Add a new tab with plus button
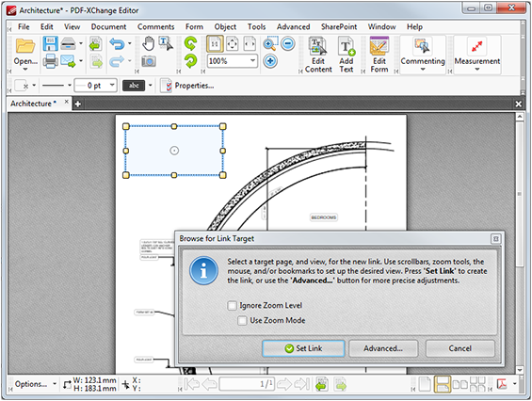532x401 pixels. [x=78, y=104]
